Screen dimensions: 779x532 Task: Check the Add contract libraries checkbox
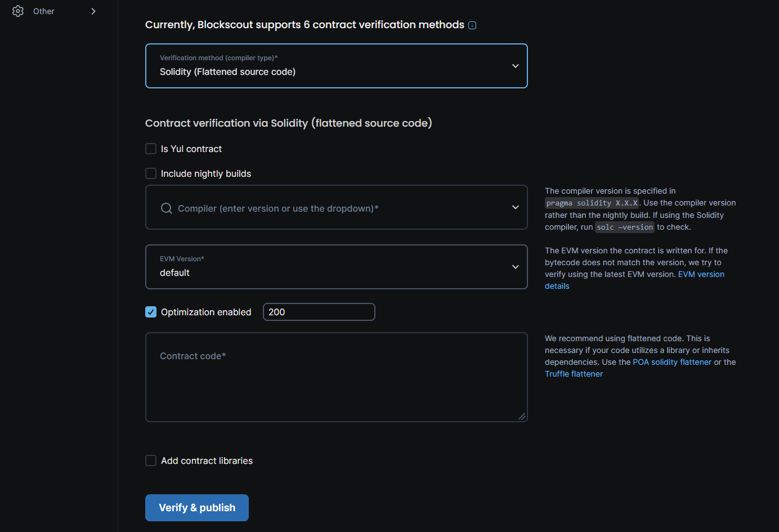151,461
